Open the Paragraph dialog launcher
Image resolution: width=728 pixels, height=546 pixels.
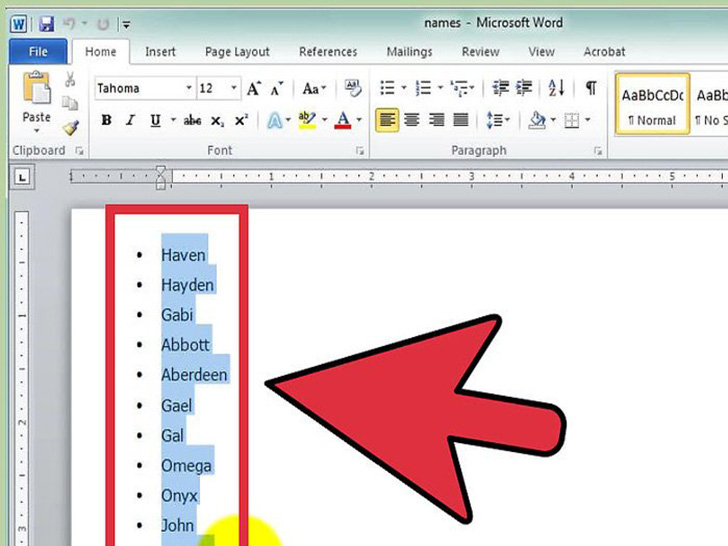tap(598, 151)
